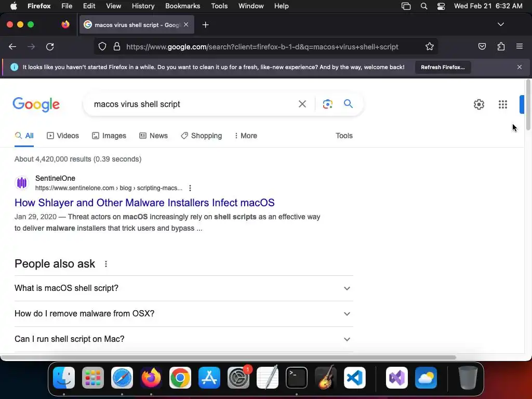Open the Google apps grid
The width and height of the screenshot is (532, 399).
[x=503, y=104]
